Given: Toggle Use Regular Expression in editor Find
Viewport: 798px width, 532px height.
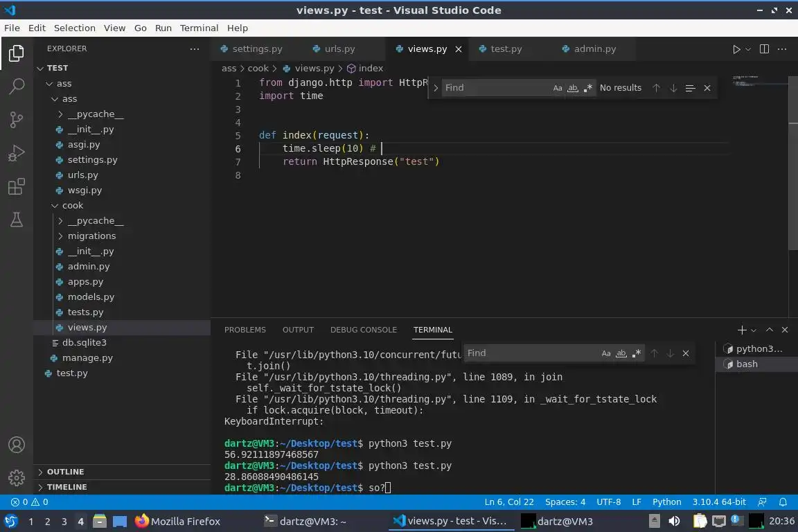Looking at the screenshot, I should pyautogui.click(x=588, y=88).
